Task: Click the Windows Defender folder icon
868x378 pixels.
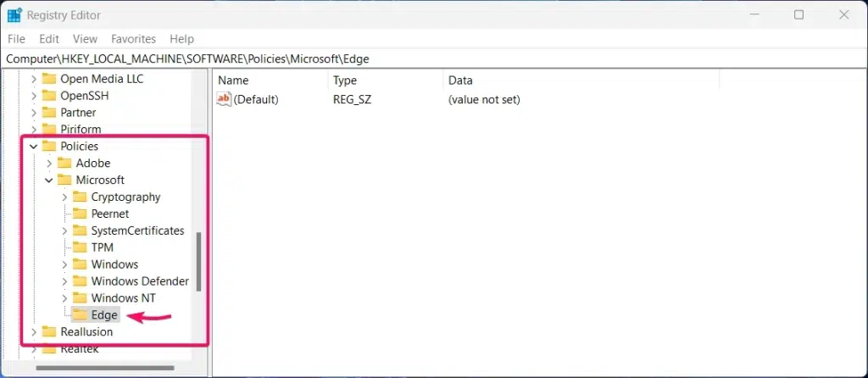Action: pos(80,281)
